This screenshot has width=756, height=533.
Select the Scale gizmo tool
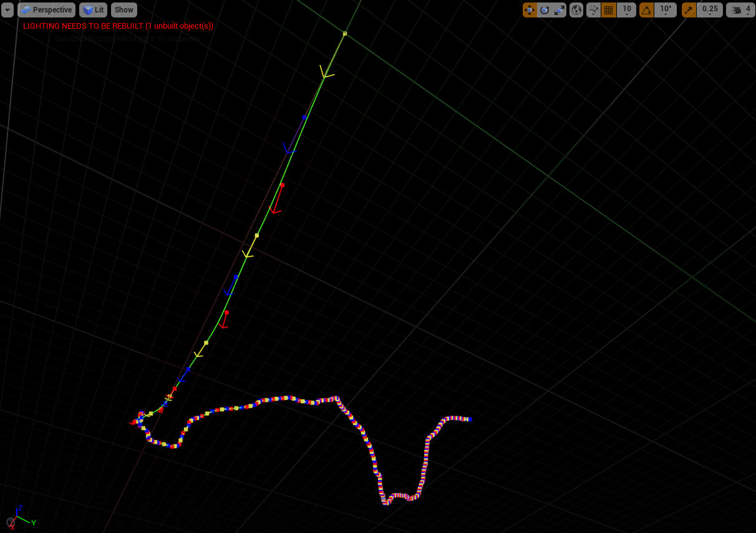(x=560, y=10)
